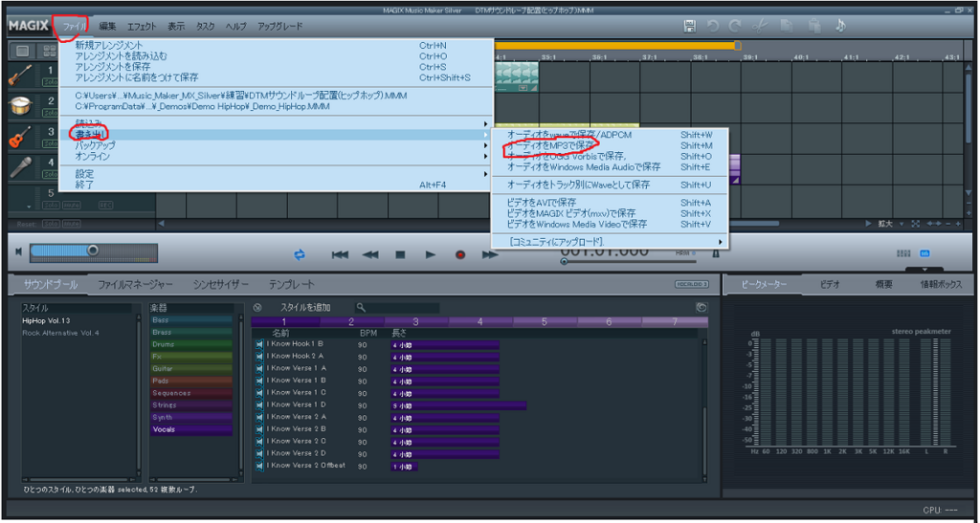Click the scissors cut toolbar icon
The height and width of the screenshot is (523, 980).
759,26
